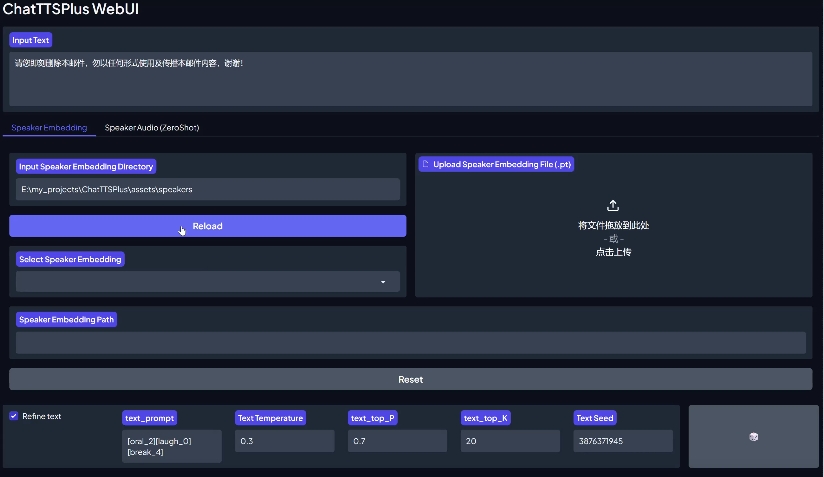Click the text_top_P value field
Viewport: 824px width, 477px height.
(x=397, y=441)
